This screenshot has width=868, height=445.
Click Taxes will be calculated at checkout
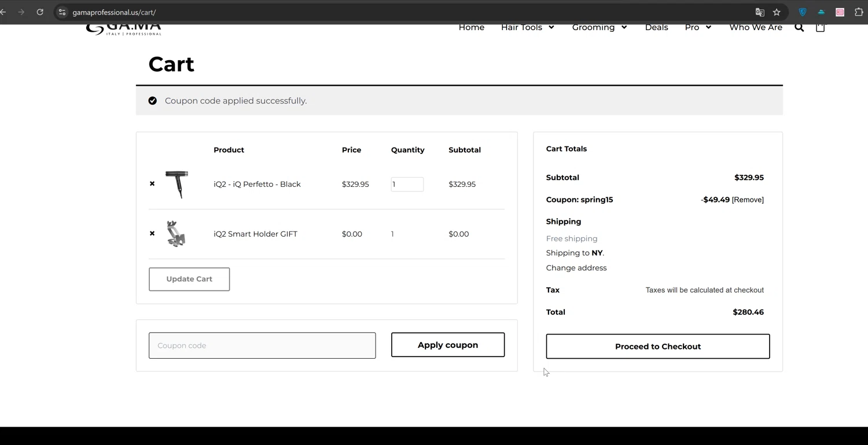[705, 290]
